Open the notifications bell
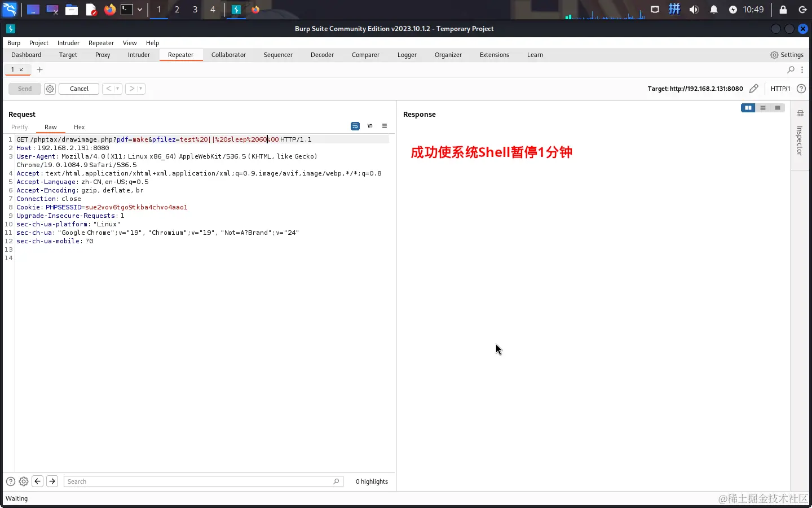This screenshot has height=508, width=812. click(714, 10)
